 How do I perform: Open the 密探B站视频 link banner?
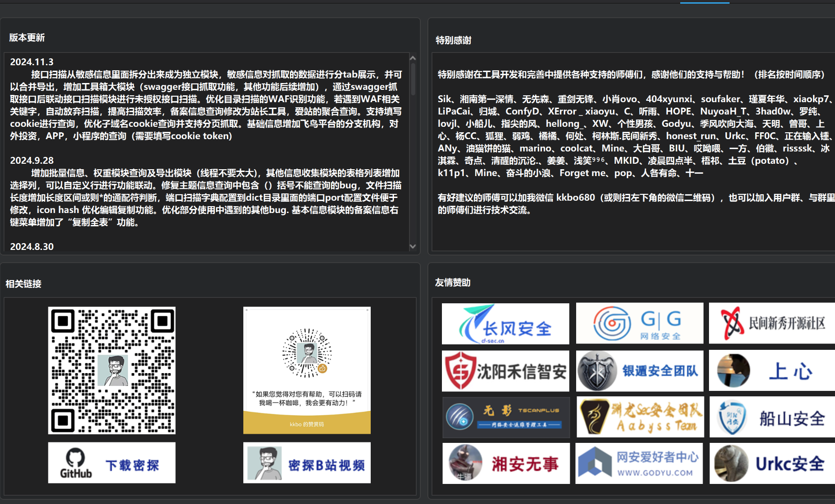(x=307, y=462)
